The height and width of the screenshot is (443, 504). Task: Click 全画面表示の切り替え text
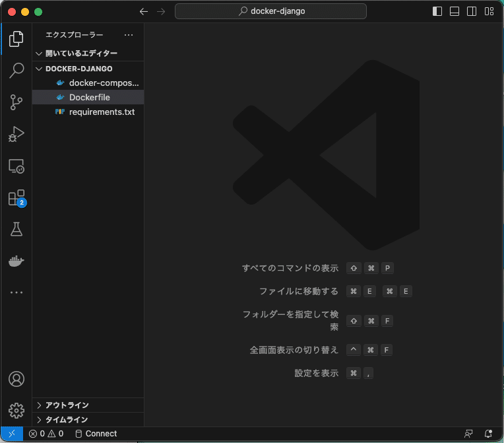pyautogui.click(x=294, y=350)
